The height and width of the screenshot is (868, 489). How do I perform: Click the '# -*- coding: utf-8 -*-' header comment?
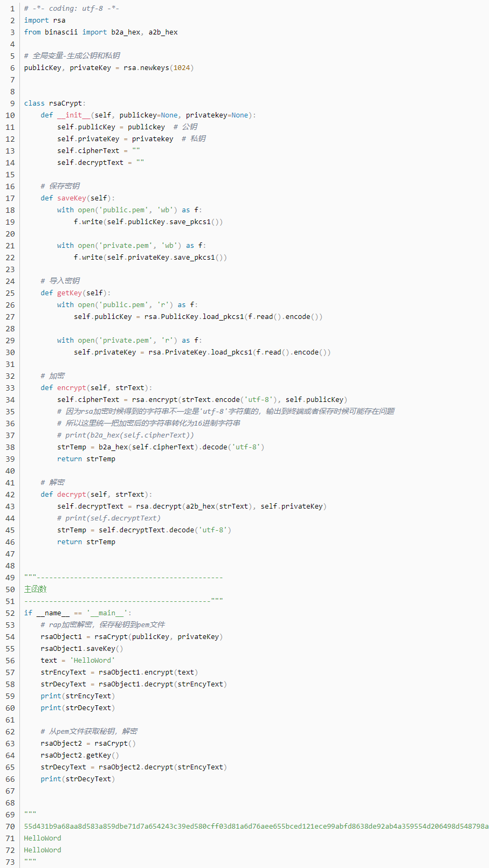pos(72,9)
